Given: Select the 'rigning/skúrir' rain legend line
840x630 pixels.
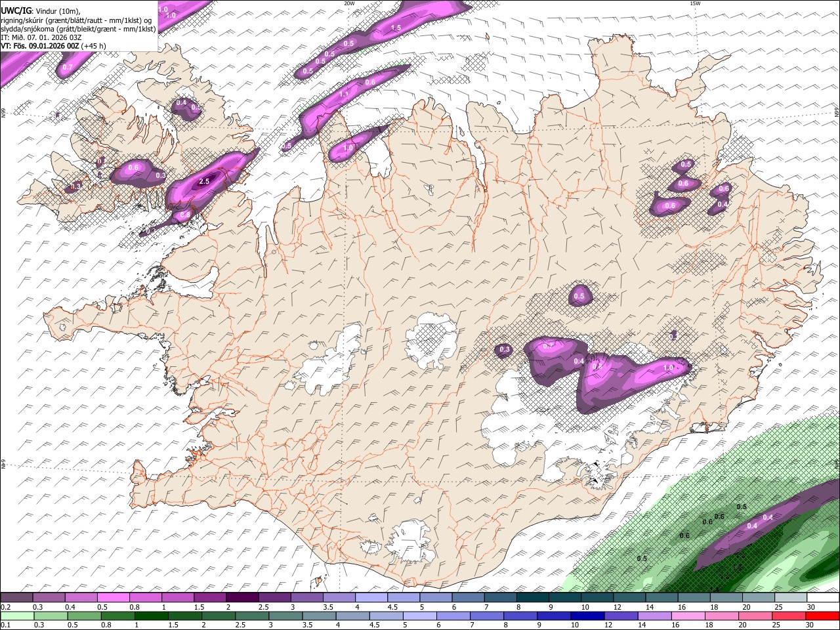Looking at the screenshot, I should tap(76, 19).
